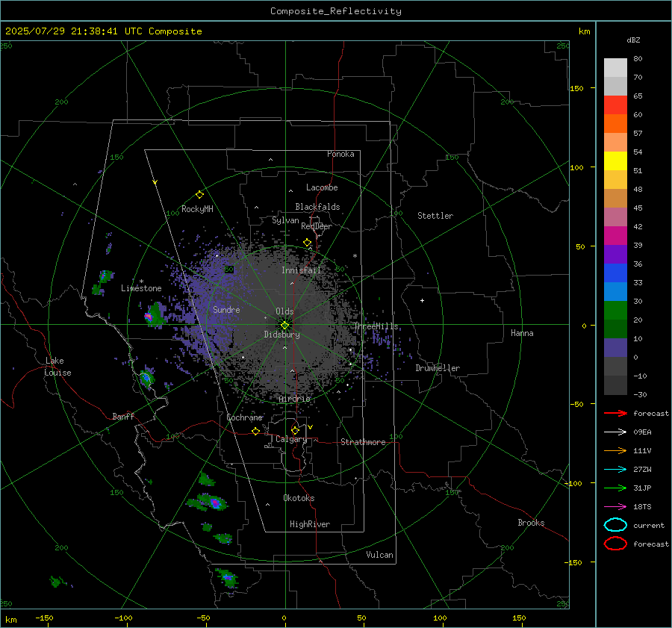Click the Banff label on the map
Image resolution: width=672 pixels, height=628 pixels.
[123, 416]
